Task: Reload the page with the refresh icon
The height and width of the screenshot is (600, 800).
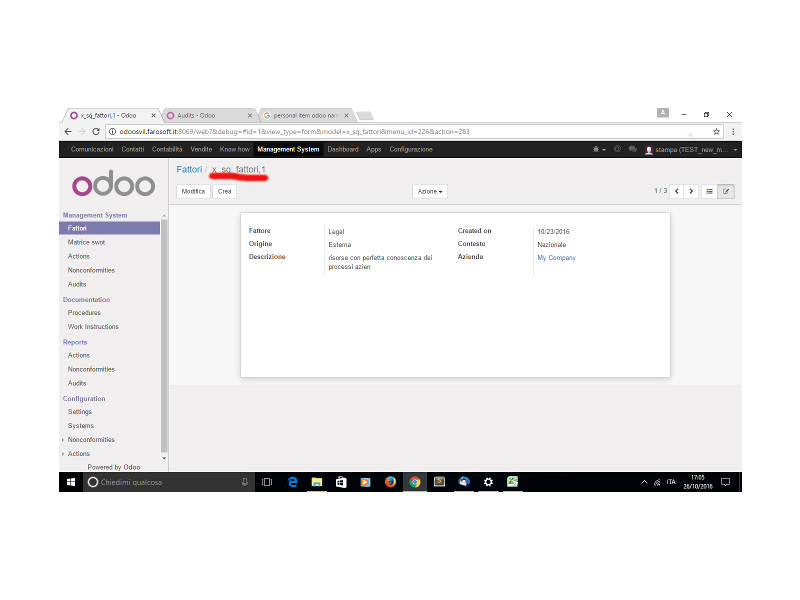Action: click(x=96, y=132)
